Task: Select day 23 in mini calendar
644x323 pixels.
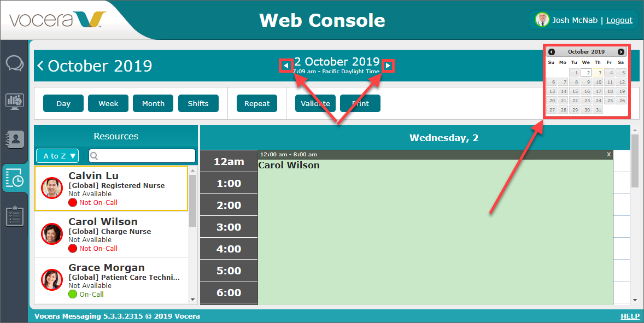Action: coord(586,101)
